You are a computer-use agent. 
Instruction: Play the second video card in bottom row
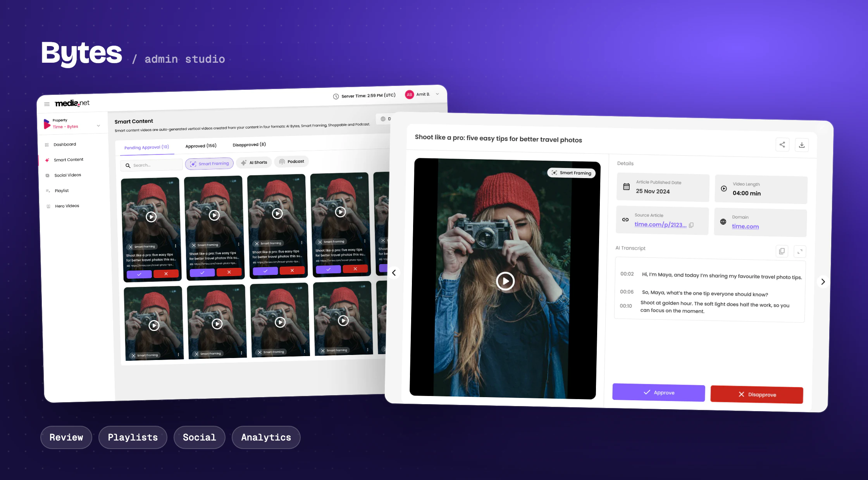(217, 324)
